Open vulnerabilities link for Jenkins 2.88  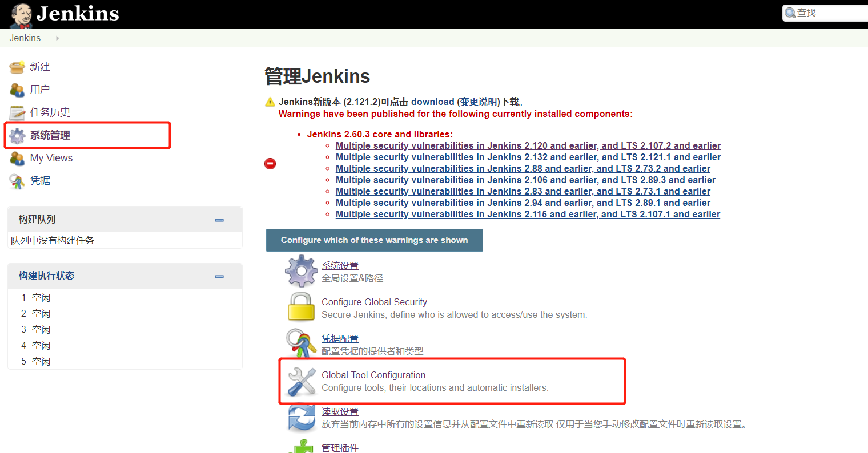[x=523, y=169]
